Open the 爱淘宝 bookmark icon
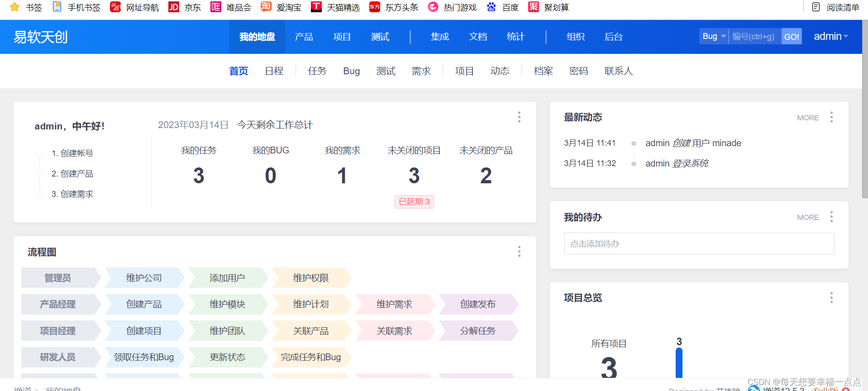Screen dimensions: 868x391 266,7
